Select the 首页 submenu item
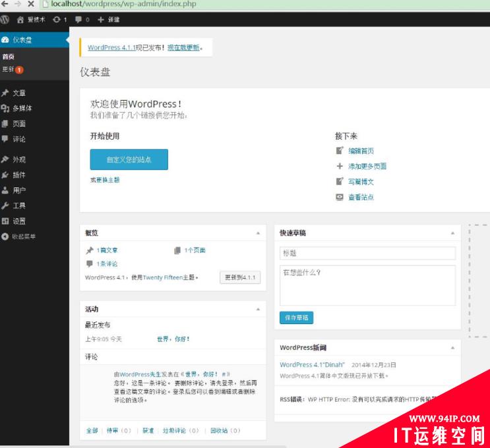Image resolution: width=490 pixels, height=448 pixels. (x=9, y=57)
